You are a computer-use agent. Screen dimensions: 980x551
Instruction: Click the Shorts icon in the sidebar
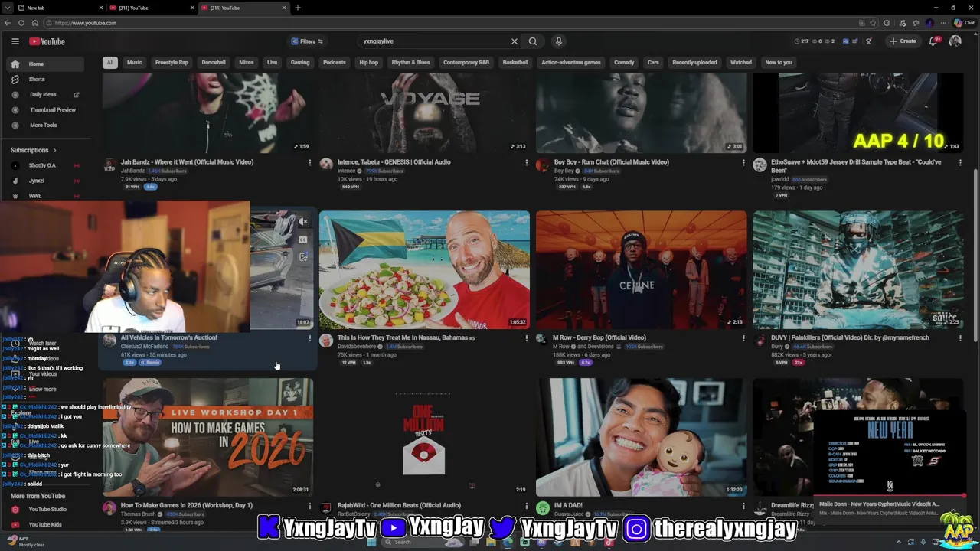(x=15, y=79)
